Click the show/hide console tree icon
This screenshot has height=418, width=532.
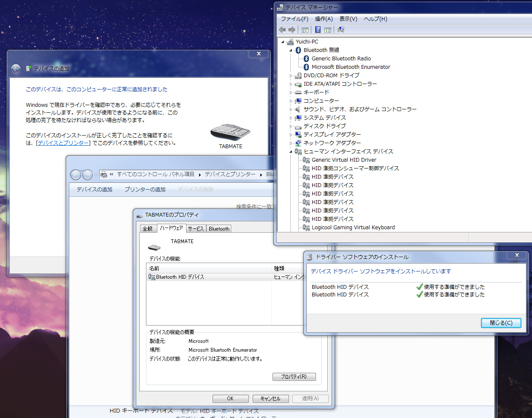pos(305,30)
